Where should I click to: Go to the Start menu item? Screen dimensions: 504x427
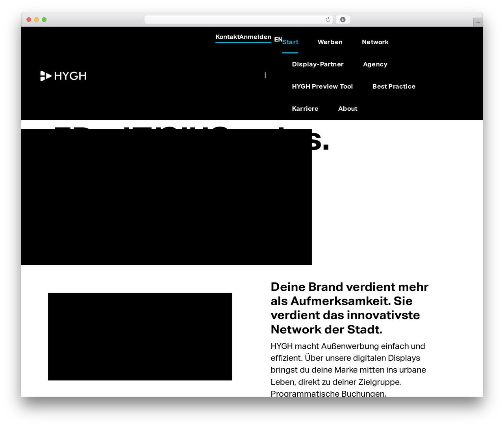coord(290,42)
